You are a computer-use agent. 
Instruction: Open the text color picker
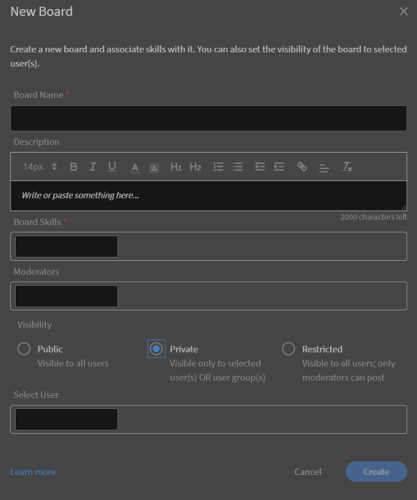pos(135,167)
